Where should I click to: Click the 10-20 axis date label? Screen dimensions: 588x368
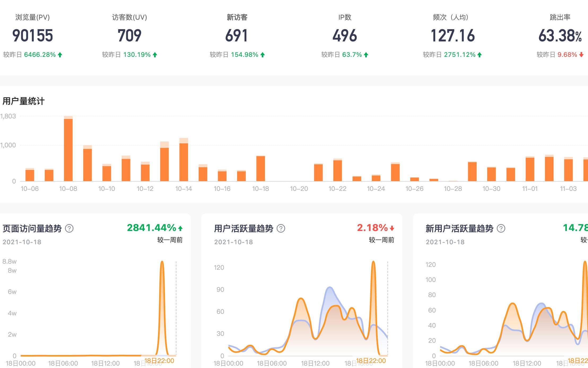pyautogui.click(x=299, y=189)
